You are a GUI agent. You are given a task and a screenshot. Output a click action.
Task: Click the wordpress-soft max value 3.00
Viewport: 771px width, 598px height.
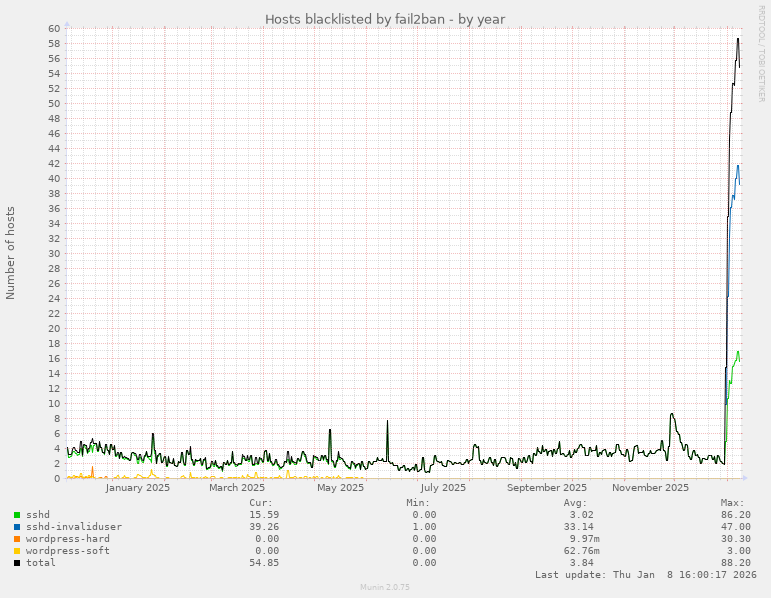[x=739, y=551]
